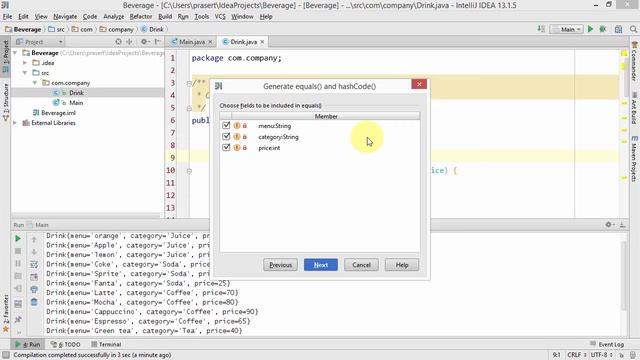
Task: Select the Main class in the project tree
Action: pos(76,103)
